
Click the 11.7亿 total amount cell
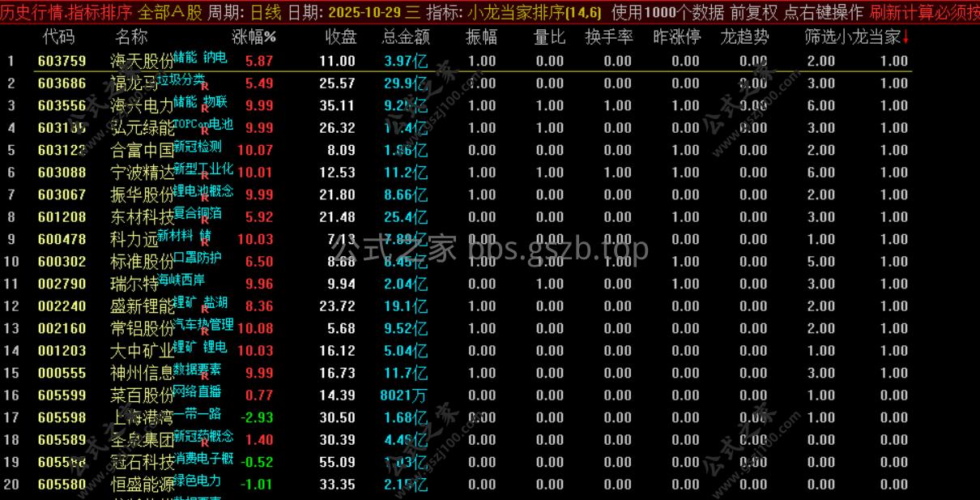tap(406, 373)
